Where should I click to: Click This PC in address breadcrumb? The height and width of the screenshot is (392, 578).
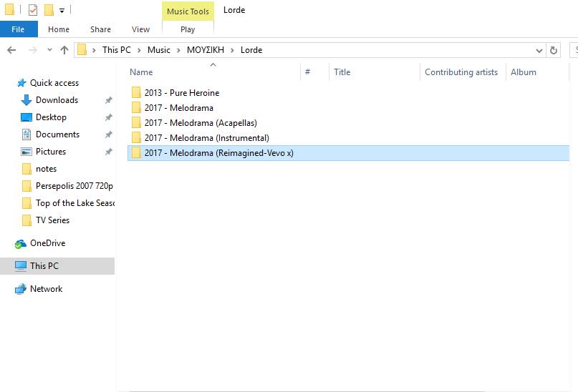[117, 50]
